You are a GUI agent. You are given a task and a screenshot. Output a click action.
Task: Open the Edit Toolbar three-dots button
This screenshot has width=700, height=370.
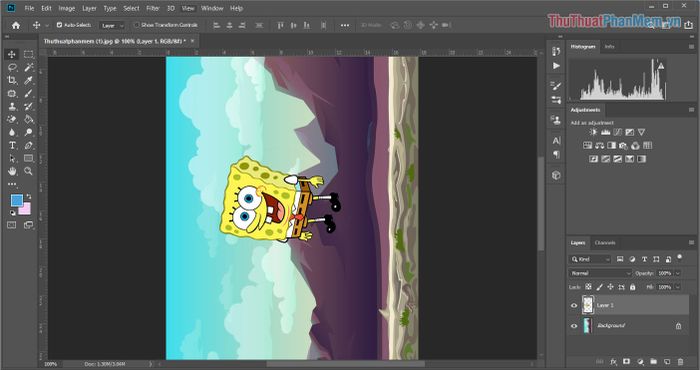(x=12, y=184)
